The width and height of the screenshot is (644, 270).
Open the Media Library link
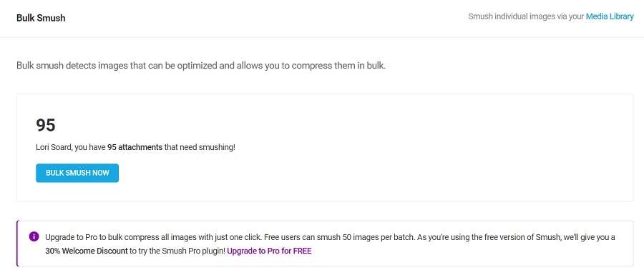click(x=610, y=17)
